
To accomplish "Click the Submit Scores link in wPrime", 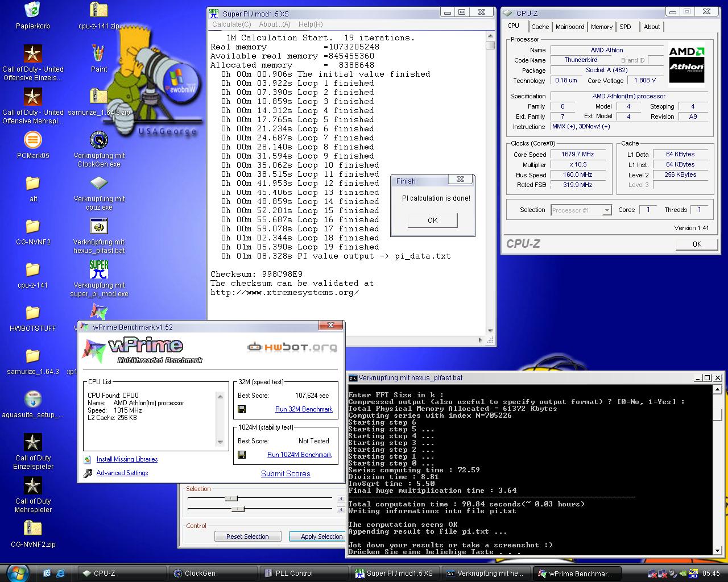I will [286, 473].
